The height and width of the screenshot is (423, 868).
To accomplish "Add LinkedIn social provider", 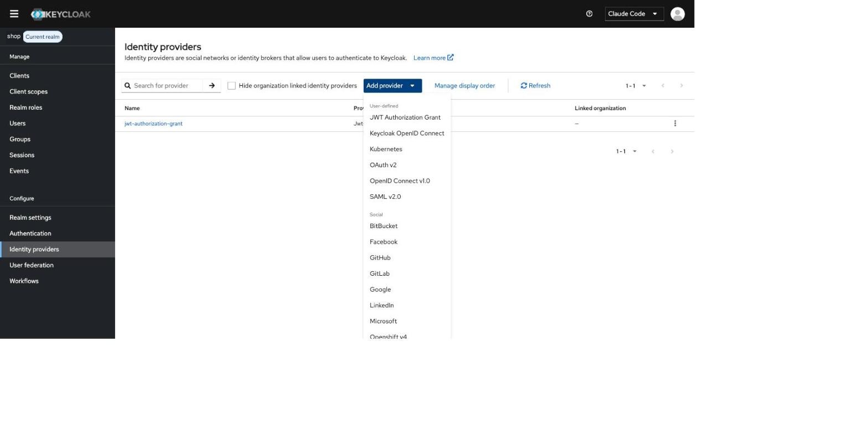I will pos(407,306).
